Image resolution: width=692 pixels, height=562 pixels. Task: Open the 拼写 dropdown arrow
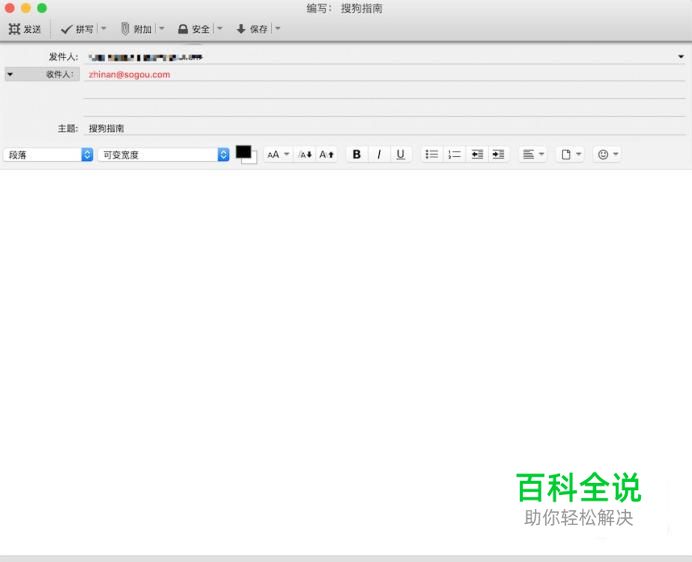click(x=104, y=29)
